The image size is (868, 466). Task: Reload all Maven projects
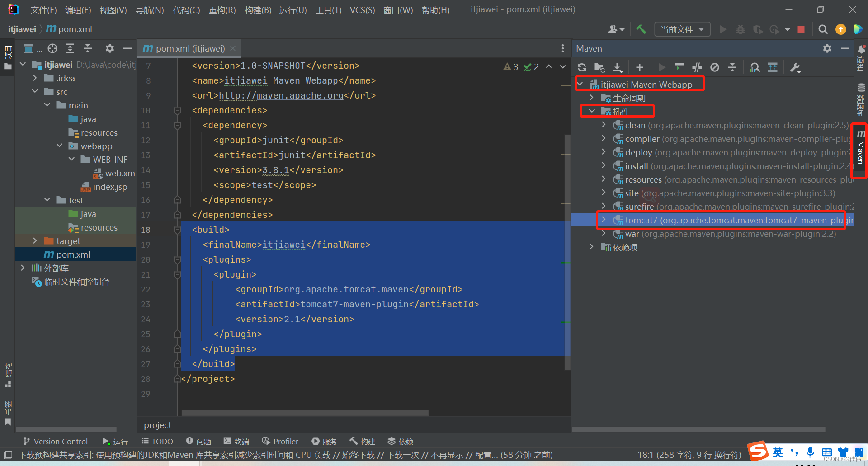(582, 67)
